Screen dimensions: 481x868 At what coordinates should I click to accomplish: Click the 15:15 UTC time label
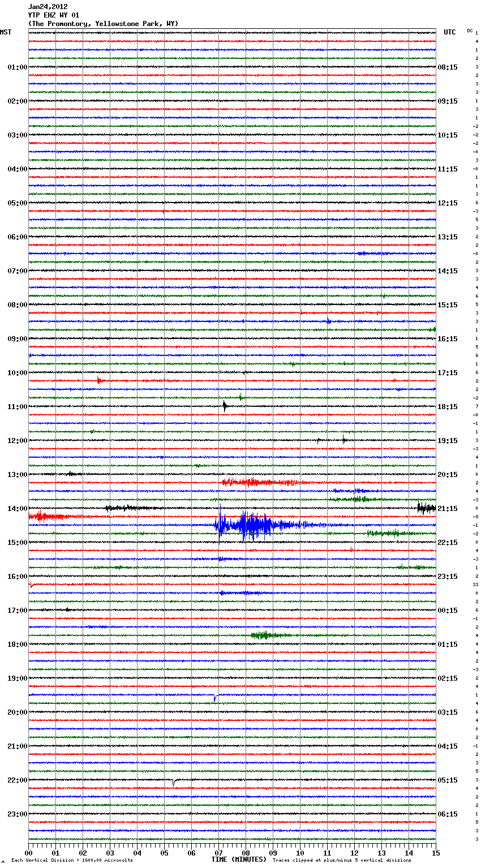[x=448, y=305]
